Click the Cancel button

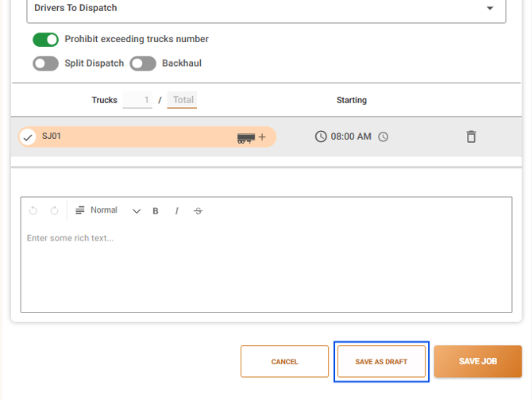[x=284, y=362]
